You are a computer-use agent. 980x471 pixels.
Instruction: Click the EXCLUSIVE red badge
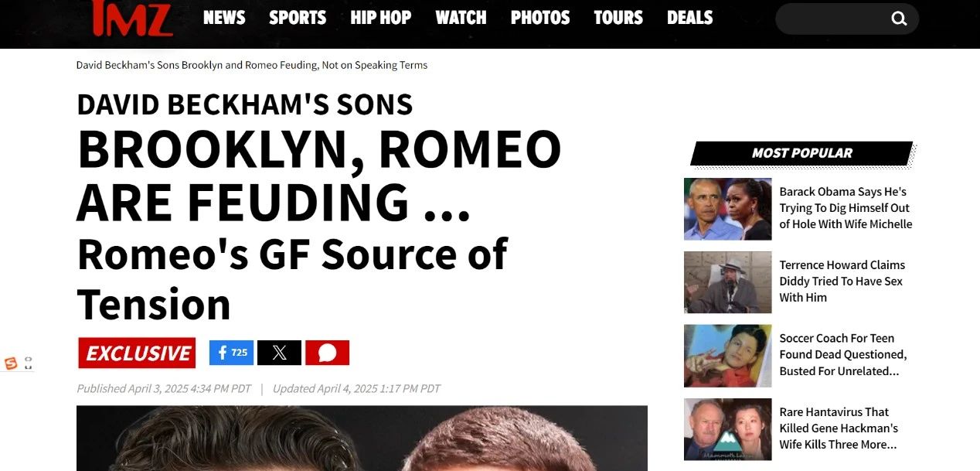coord(137,353)
